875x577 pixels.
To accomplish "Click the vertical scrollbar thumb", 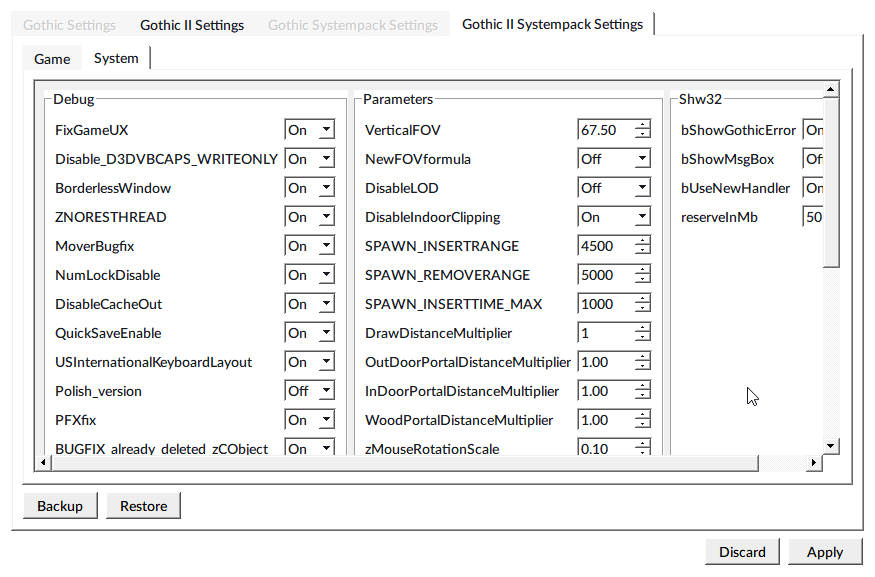I will pos(831,182).
